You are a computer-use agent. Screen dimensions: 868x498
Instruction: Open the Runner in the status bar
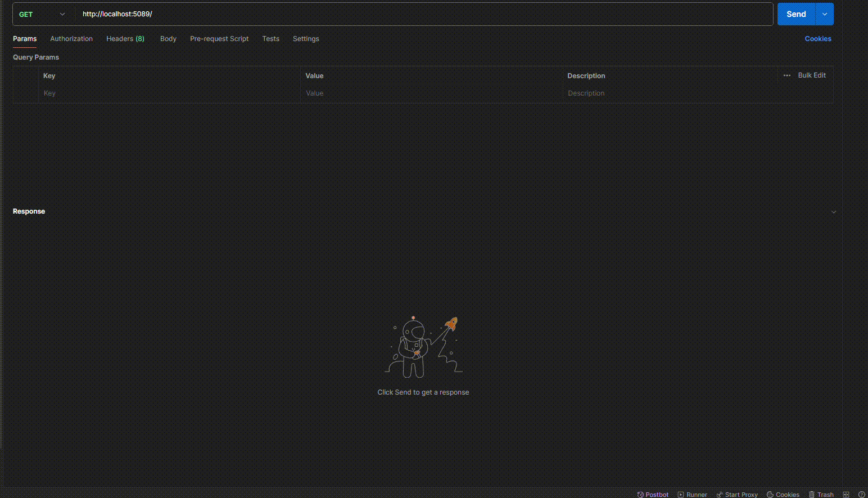[692, 495]
